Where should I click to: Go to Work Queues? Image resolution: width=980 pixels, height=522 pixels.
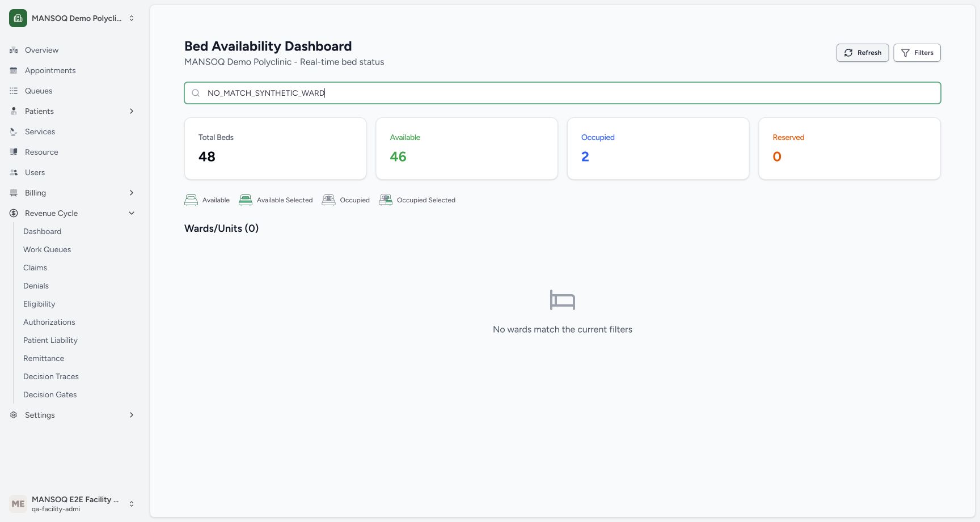[47, 249]
